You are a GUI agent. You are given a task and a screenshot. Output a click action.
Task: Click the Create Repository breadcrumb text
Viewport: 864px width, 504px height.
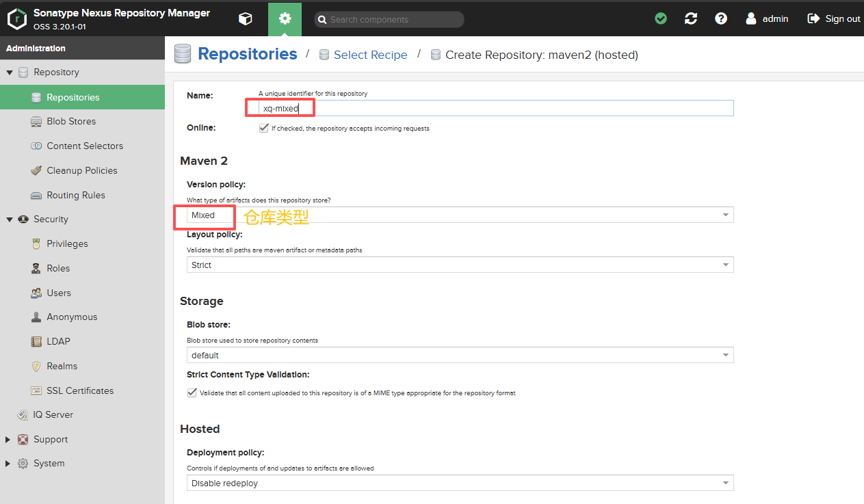(542, 55)
